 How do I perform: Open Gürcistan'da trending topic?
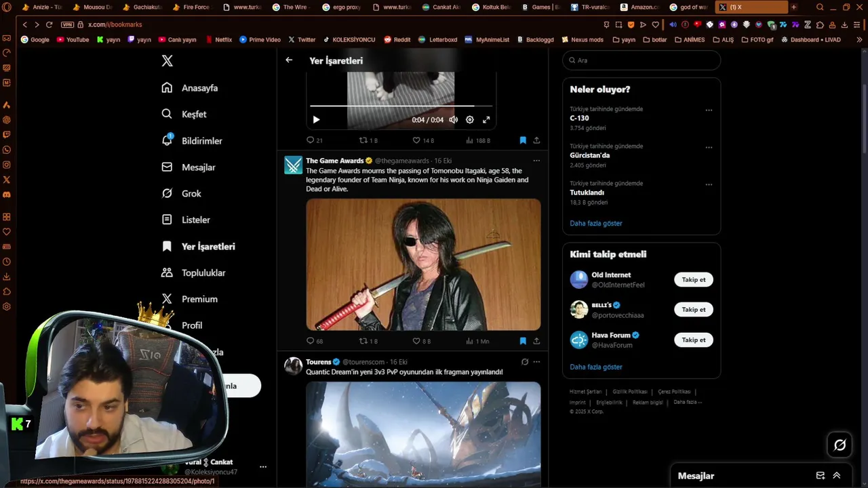[590, 155]
